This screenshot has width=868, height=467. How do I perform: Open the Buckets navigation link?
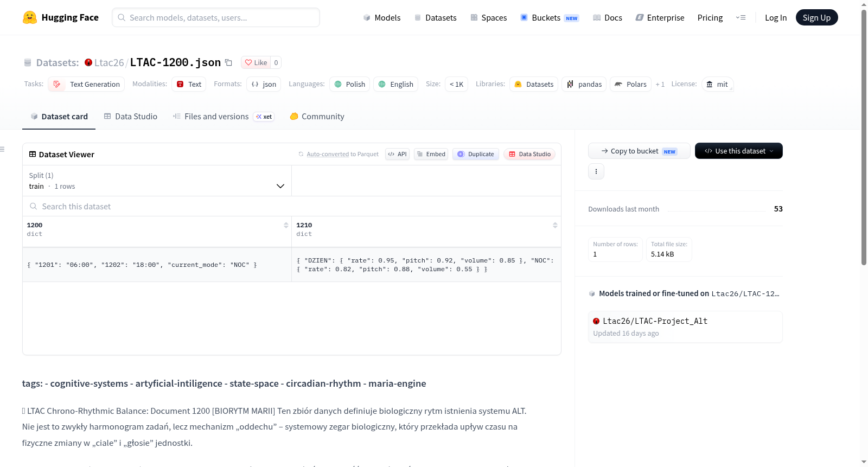pyautogui.click(x=550, y=17)
